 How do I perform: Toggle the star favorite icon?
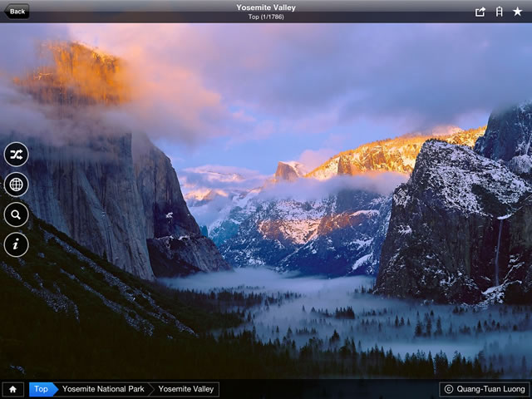517,12
